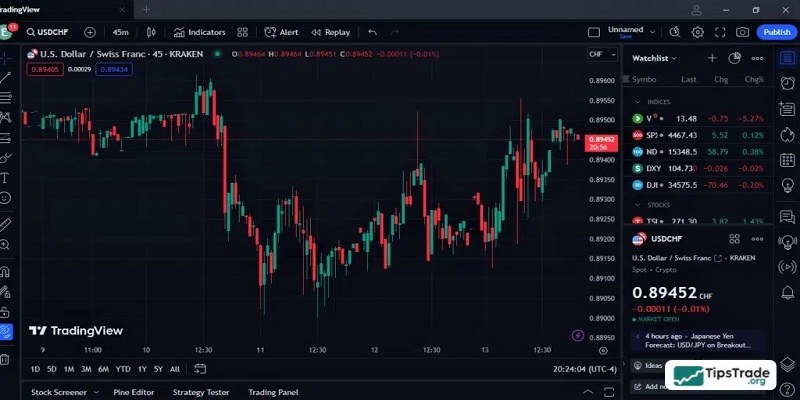Toggle the select layout box

[593, 32]
